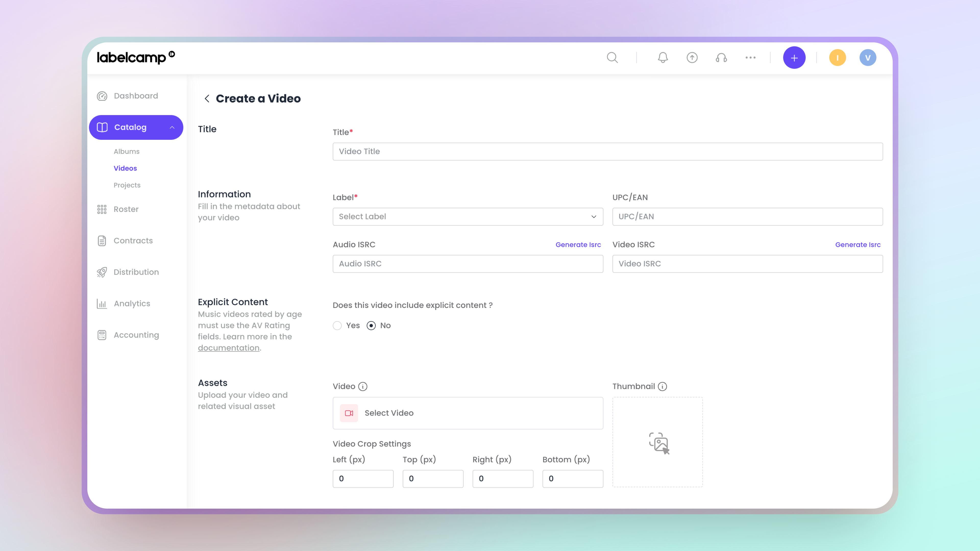Open Albums in the sidebar
The width and height of the screenshot is (980, 551).
(126, 151)
